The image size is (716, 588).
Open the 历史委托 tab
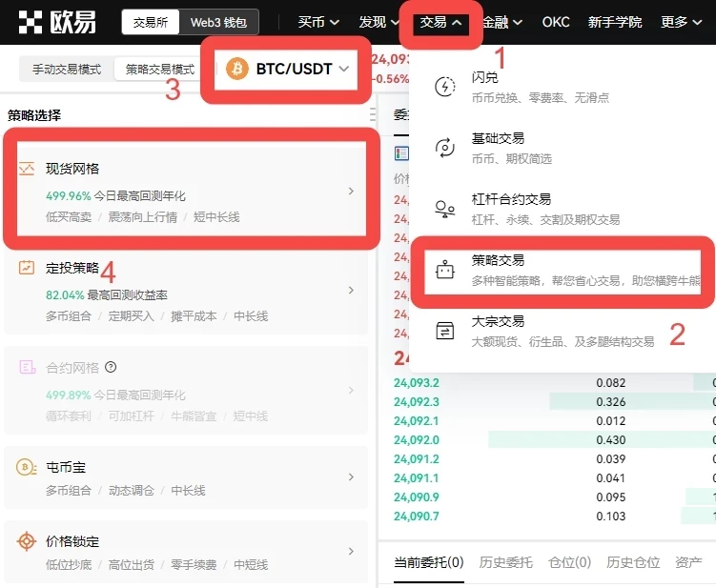pos(505,562)
